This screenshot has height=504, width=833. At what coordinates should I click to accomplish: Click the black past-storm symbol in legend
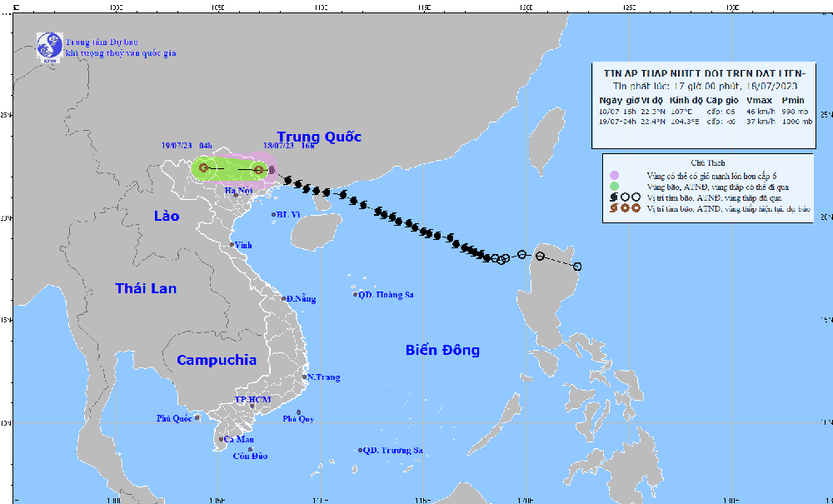tap(614, 197)
